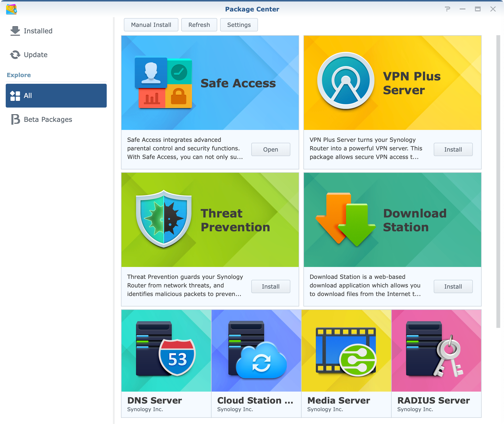Click the Threat Prevention description text

(185, 285)
